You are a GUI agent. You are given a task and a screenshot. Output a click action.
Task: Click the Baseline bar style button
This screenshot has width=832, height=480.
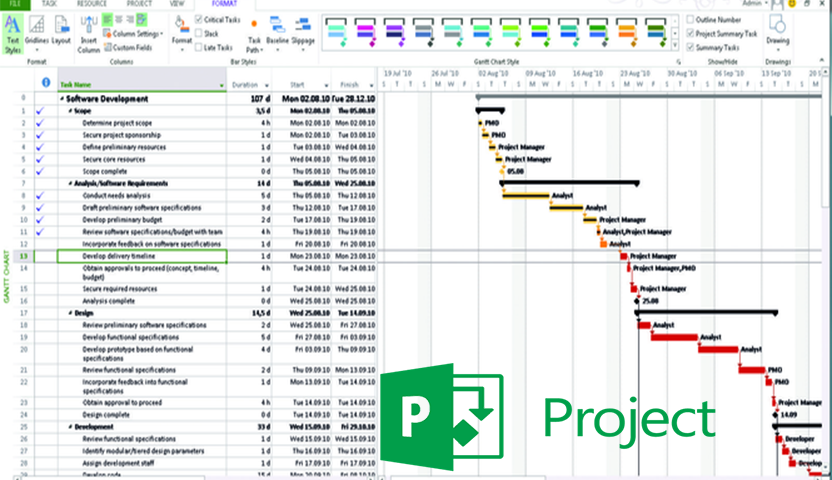tap(277, 33)
